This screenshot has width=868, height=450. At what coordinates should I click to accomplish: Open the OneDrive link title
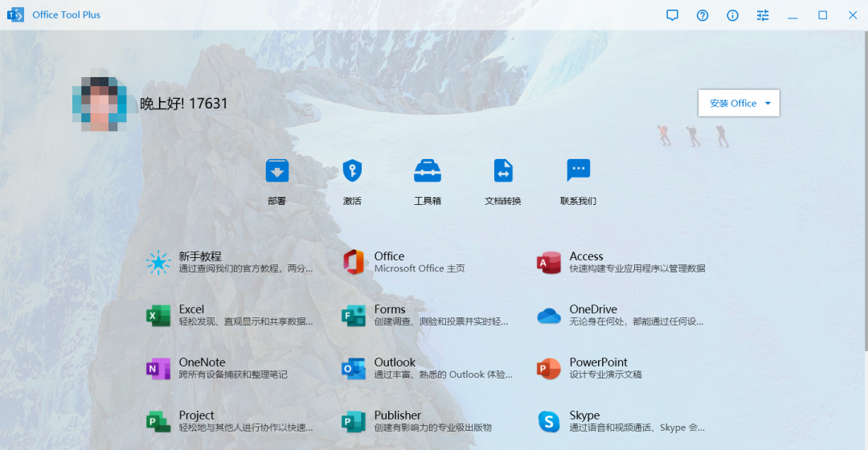tap(593, 309)
